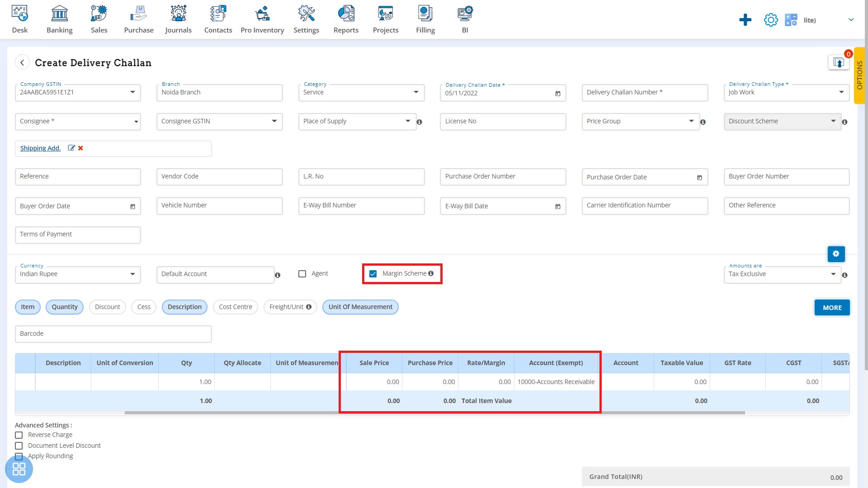Expand the Company GSTIN dropdown
This screenshot has height=488, width=868.
(132, 92)
